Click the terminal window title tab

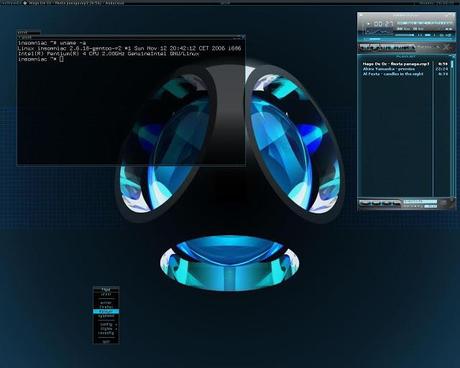click(29, 32)
